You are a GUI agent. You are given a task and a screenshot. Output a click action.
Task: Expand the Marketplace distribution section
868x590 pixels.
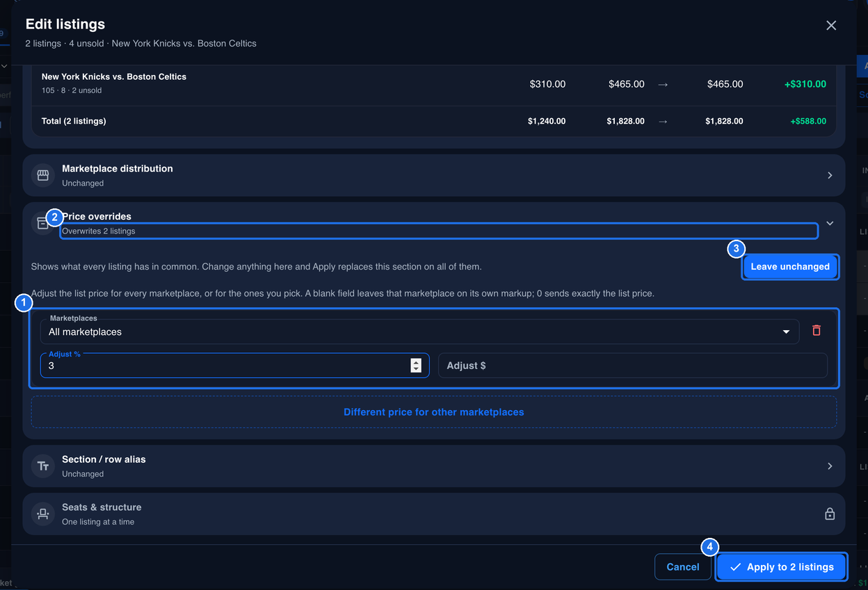[830, 175]
